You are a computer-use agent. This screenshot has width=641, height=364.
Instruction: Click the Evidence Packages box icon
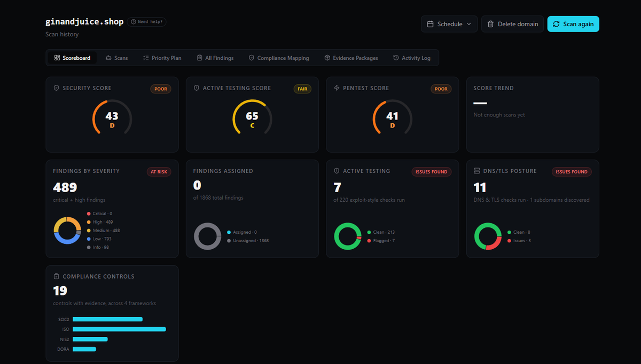click(327, 58)
